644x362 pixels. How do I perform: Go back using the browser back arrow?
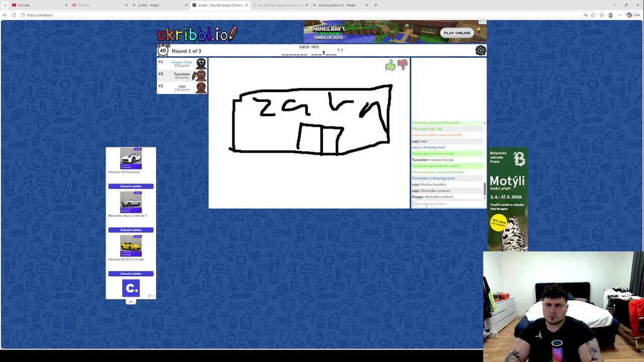5,15
